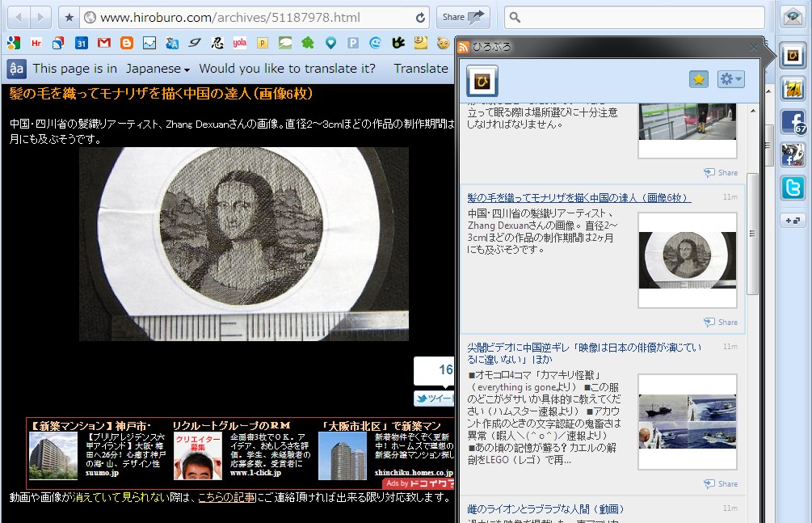
Task: Open the blue smiley face bookmark
Action: (x=376, y=43)
